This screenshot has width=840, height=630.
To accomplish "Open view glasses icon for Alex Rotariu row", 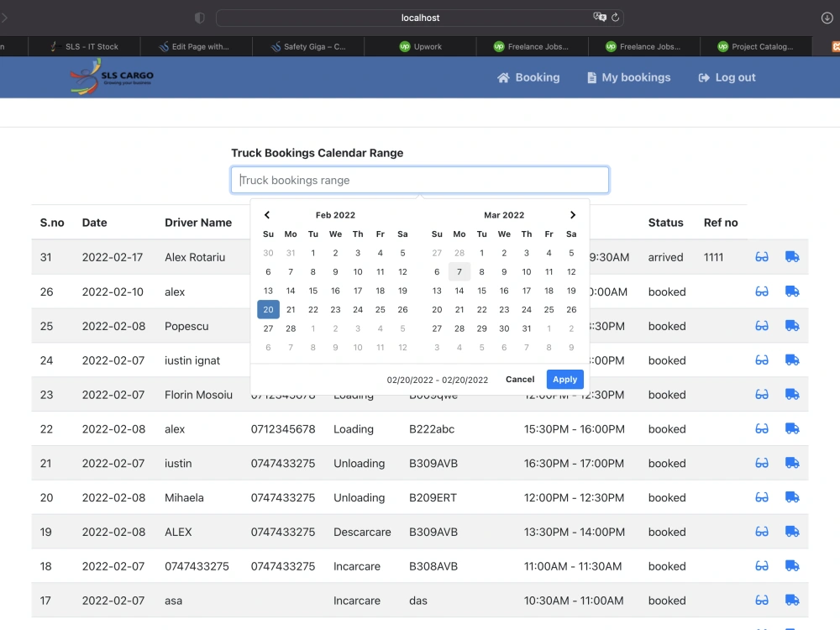I will [x=762, y=257].
